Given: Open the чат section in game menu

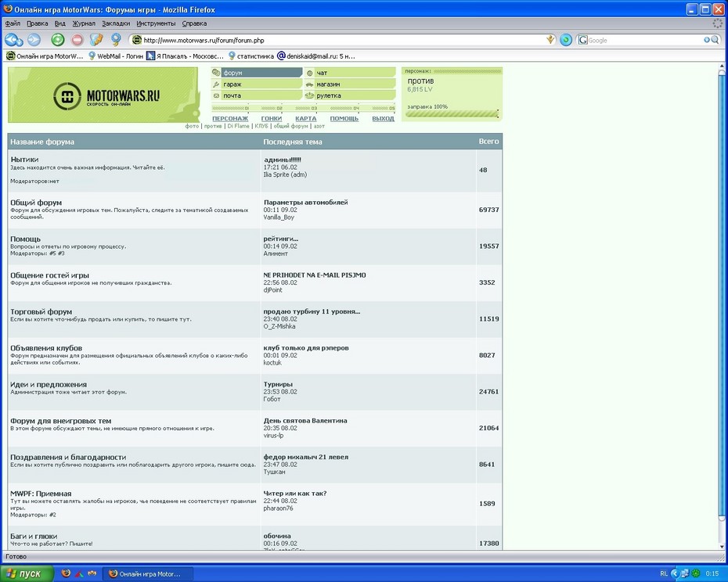Looking at the screenshot, I should pos(350,73).
